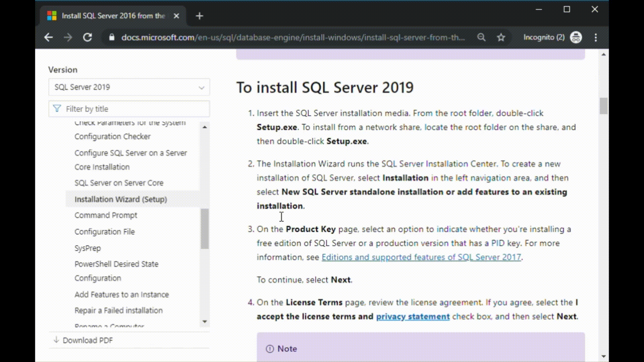
Task: Click the Download PDF button
Action: tap(87, 340)
